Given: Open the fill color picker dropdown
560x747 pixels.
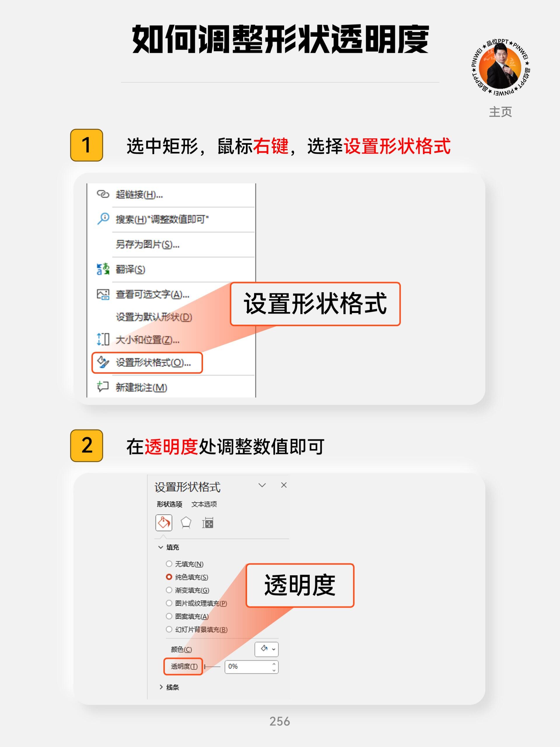Looking at the screenshot, I should click(267, 649).
